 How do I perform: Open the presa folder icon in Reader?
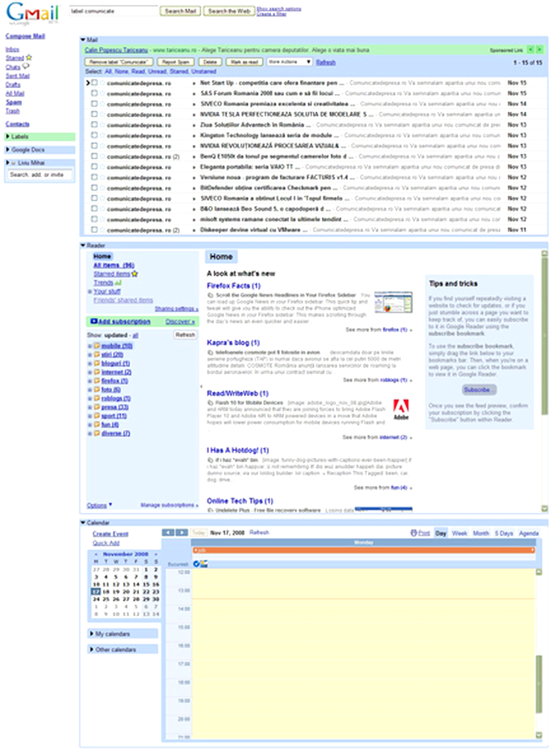(x=96, y=407)
